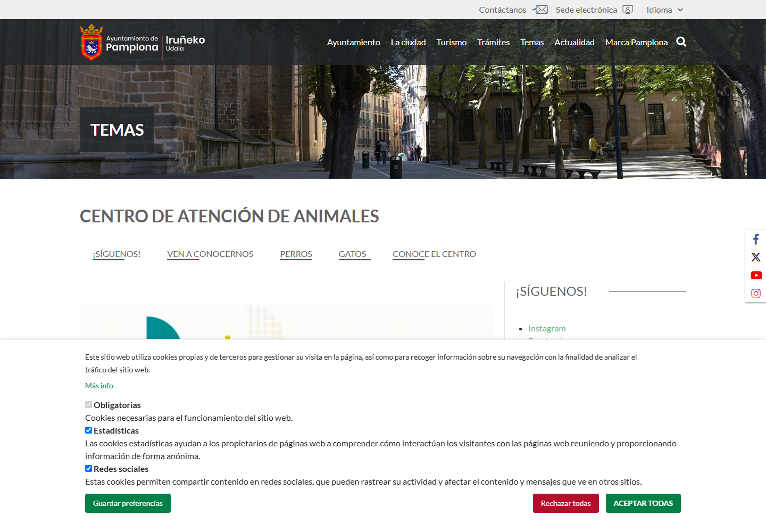This screenshot has height=532, width=766.
Task: Click the Sede electrónica screen icon
Action: tap(628, 10)
